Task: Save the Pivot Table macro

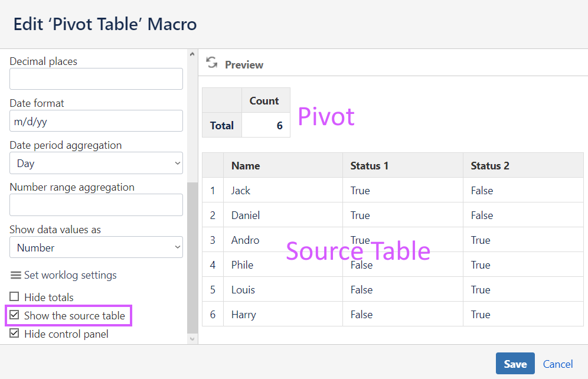Action: coord(515,364)
